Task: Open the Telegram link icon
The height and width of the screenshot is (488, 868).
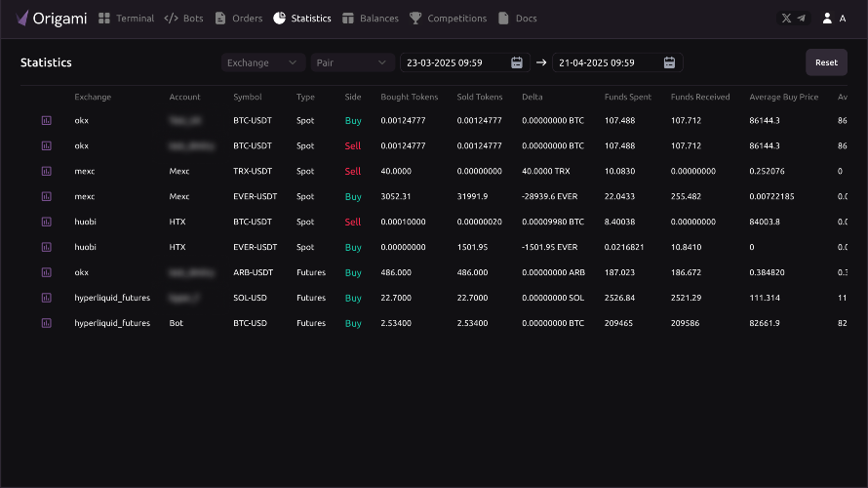Action: pyautogui.click(x=801, y=19)
